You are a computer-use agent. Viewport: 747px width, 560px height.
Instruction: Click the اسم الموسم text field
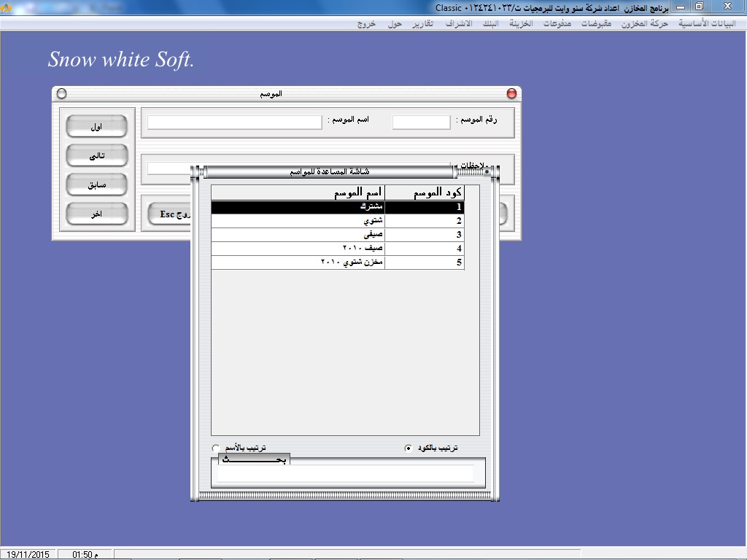click(x=234, y=122)
